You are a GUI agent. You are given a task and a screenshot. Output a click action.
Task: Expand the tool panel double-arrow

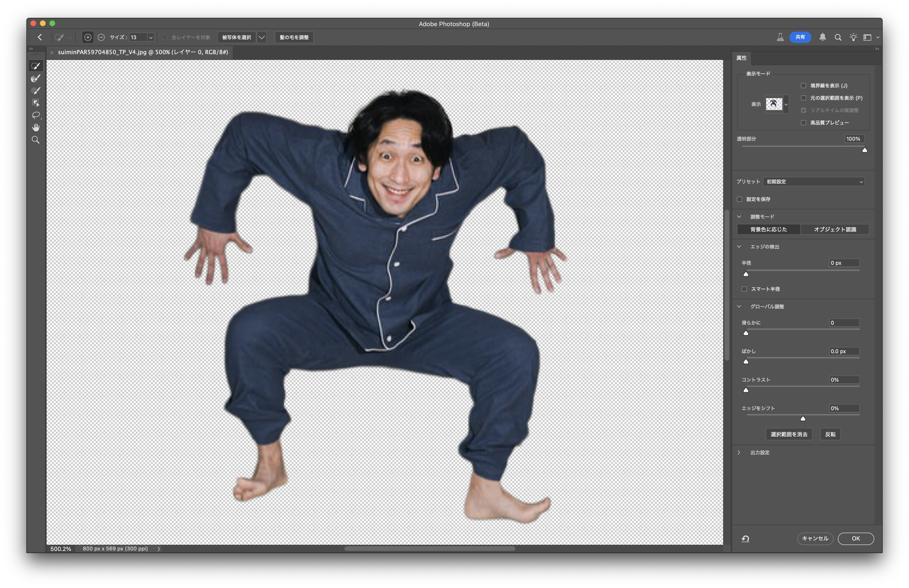point(31,48)
